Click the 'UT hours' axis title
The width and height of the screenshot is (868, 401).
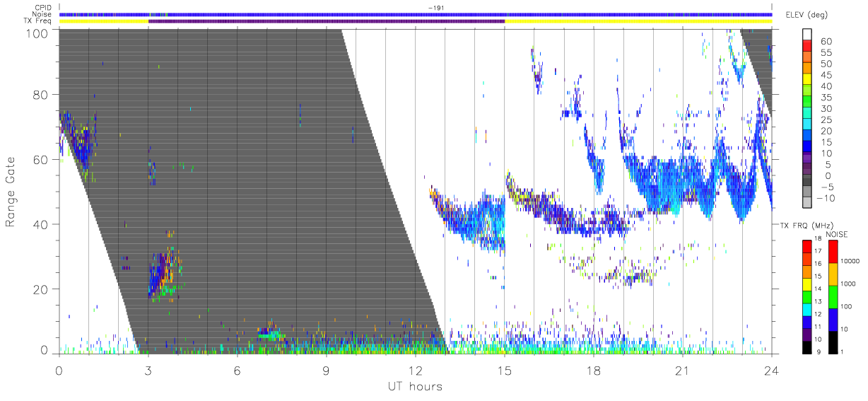[x=415, y=387]
